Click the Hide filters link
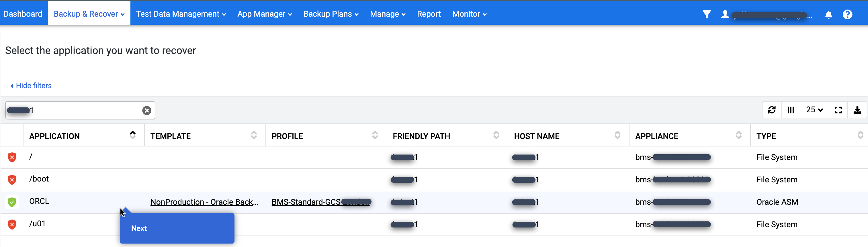 coord(34,86)
